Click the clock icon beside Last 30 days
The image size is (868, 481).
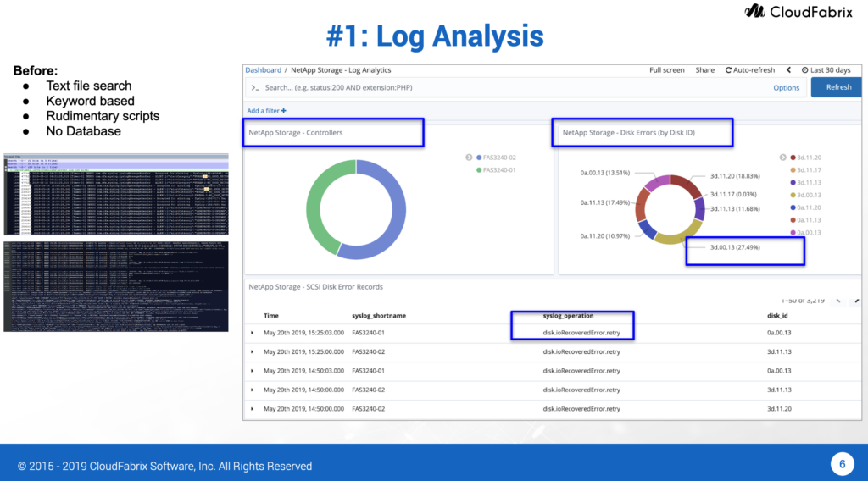[x=804, y=70]
